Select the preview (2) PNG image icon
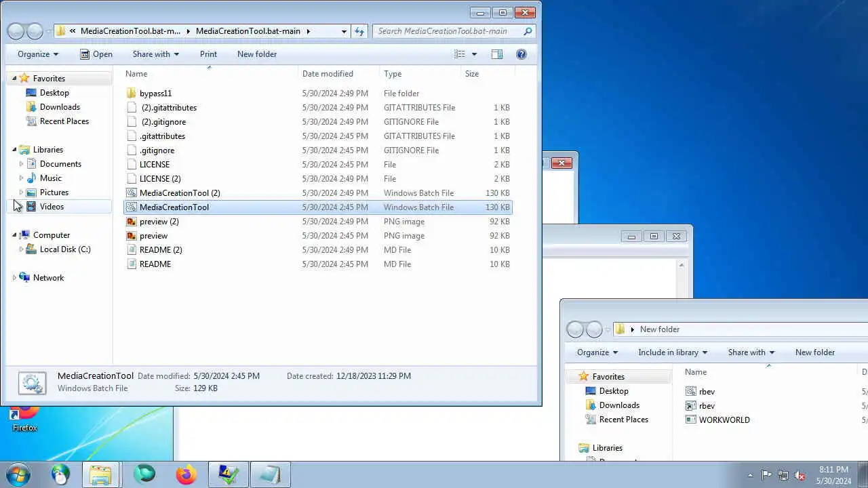Screen dimensions: 868x488 click(132, 222)
